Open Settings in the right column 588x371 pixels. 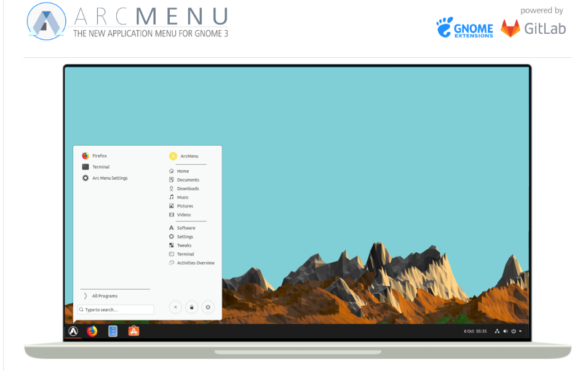click(x=181, y=237)
